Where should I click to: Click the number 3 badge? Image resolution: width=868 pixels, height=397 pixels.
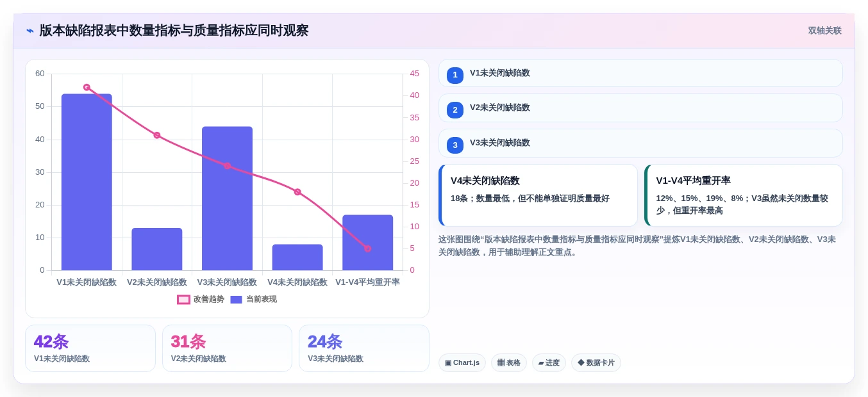point(455,145)
